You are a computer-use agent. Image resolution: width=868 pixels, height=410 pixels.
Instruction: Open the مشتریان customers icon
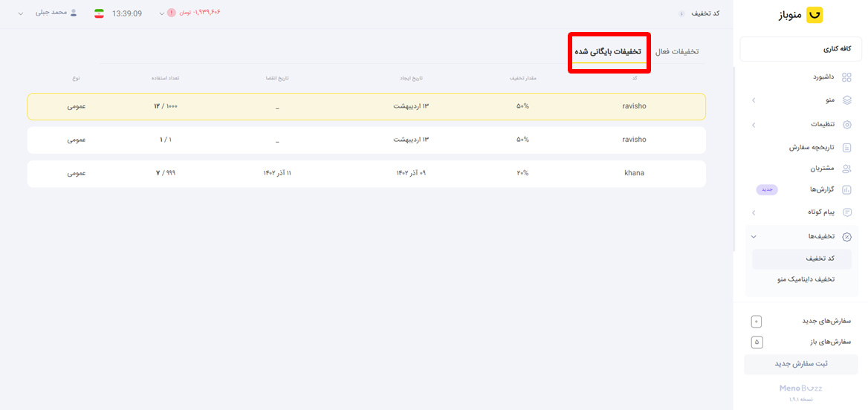pyautogui.click(x=846, y=168)
